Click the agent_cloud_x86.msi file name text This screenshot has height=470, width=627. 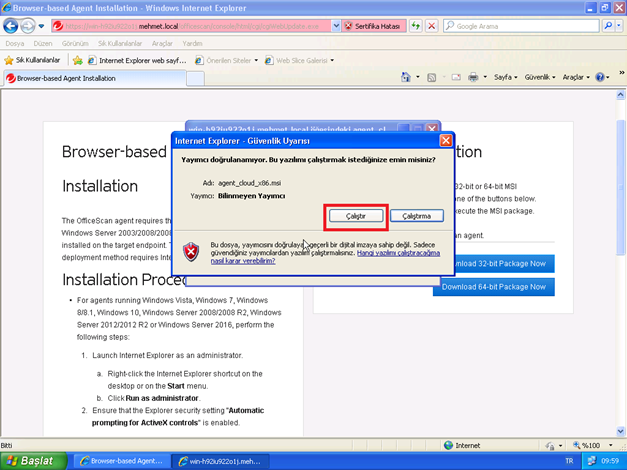click(250, 183)
